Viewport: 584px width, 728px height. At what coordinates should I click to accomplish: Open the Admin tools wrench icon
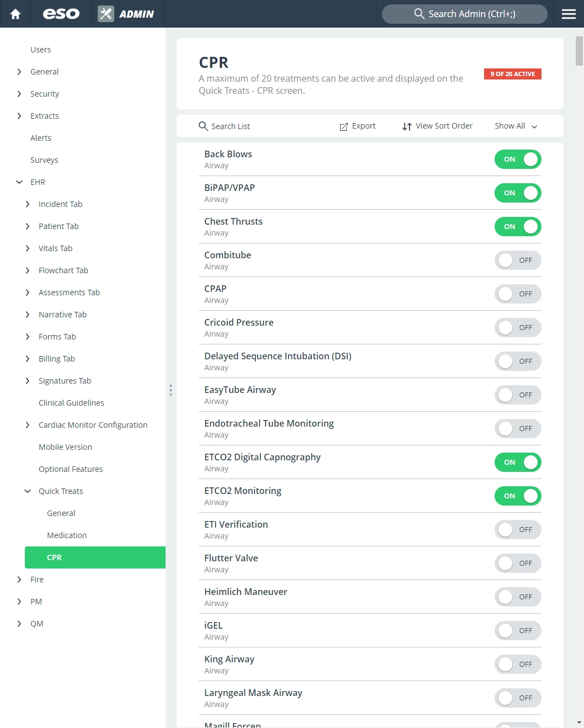coord(106,14)
